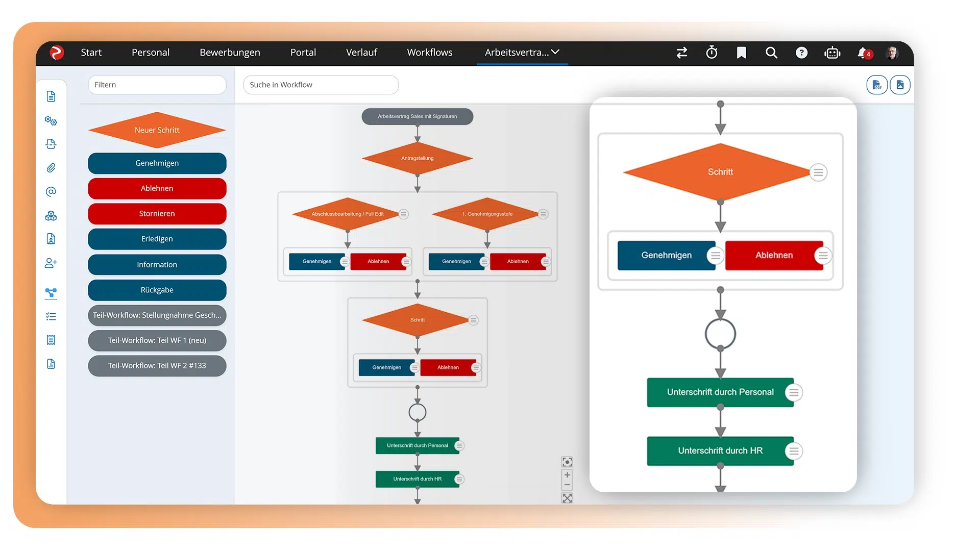The width and height of the screenshot is (980, 551).
Task: Click the robot assistant icon
Action: coord(832,53)
